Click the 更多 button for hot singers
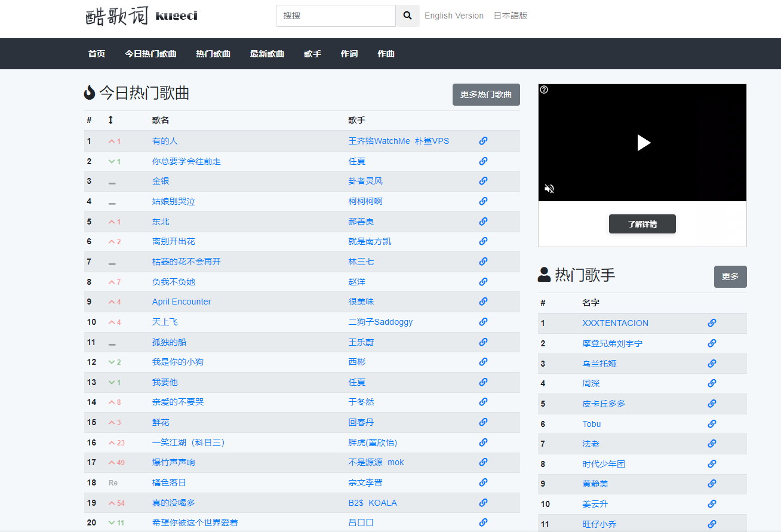The height and width of the screenshot is (532, 781). 730,276
